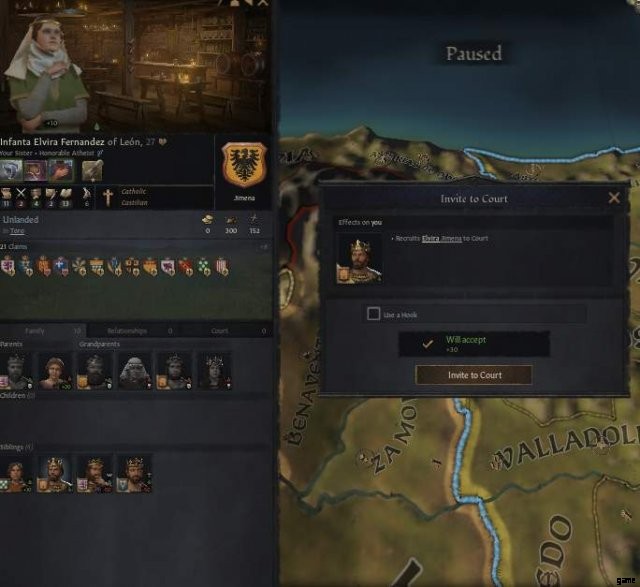
Task: Click the gold coins icon
Action: [208, 219]
